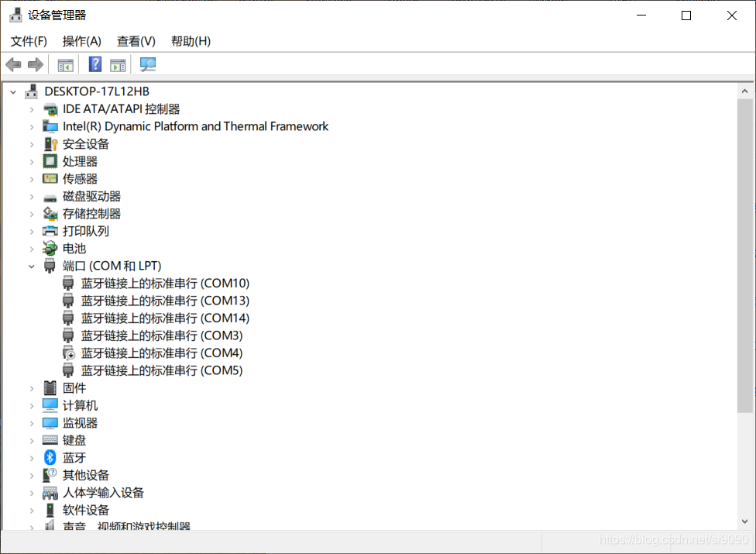Click the 磁盘驱动器 drive icon

[x=50, y=198]
